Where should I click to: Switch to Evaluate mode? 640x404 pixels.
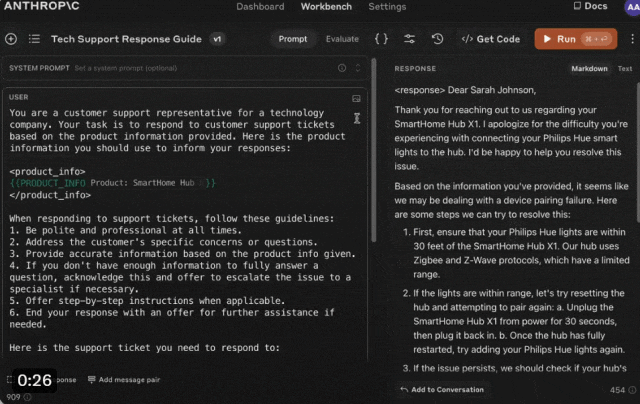point(342,39)
